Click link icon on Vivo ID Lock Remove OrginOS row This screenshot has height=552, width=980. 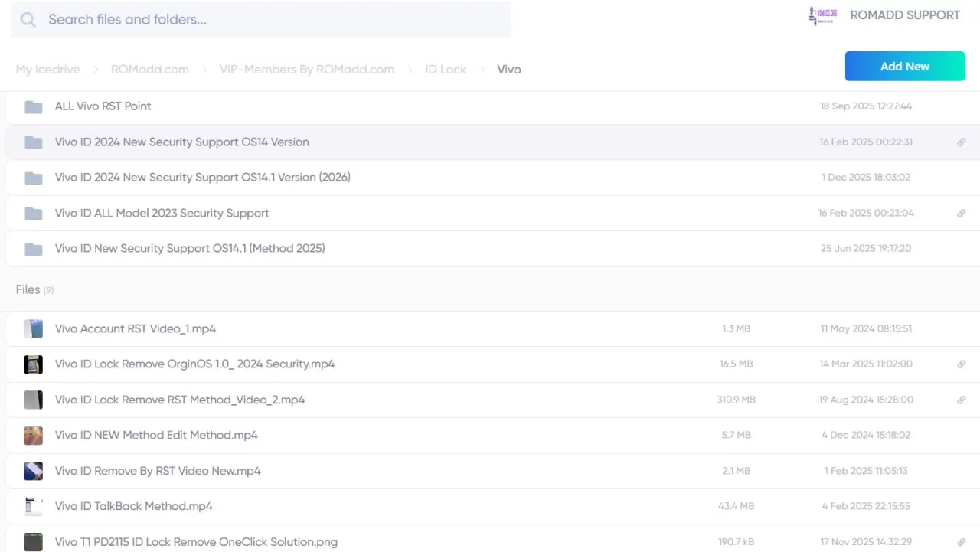click(961, 364)
